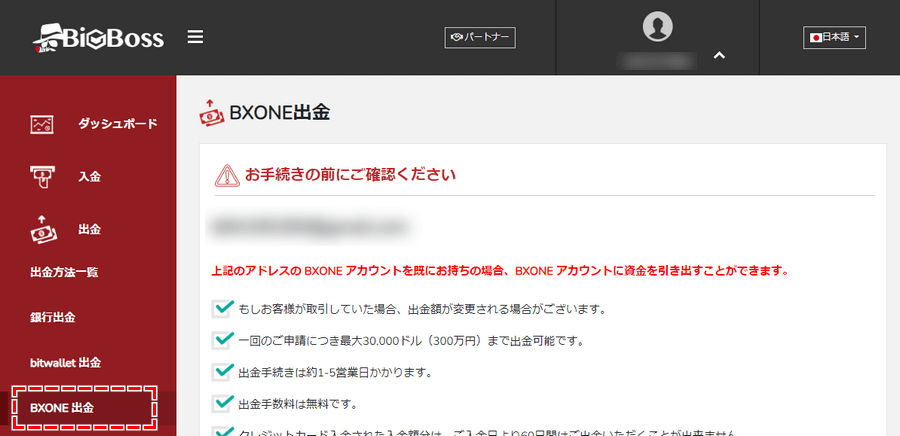Open the 出金 sidebar item
This screenshot has height=436, width=900.
point(90,229)
